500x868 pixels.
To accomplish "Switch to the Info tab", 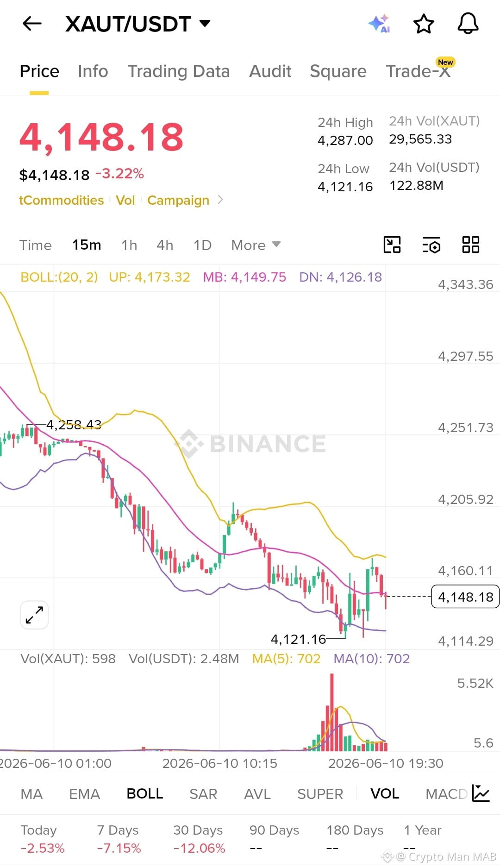I will tap(93, 71).
